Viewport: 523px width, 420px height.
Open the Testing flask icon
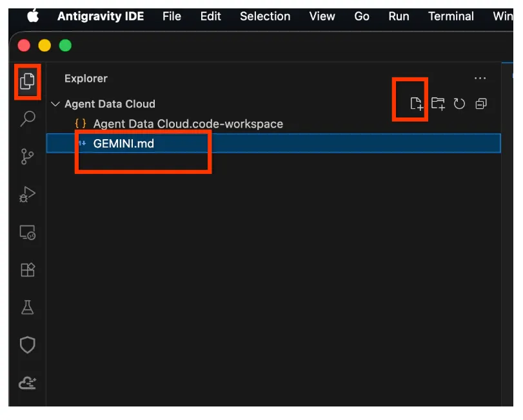(27, 307)
